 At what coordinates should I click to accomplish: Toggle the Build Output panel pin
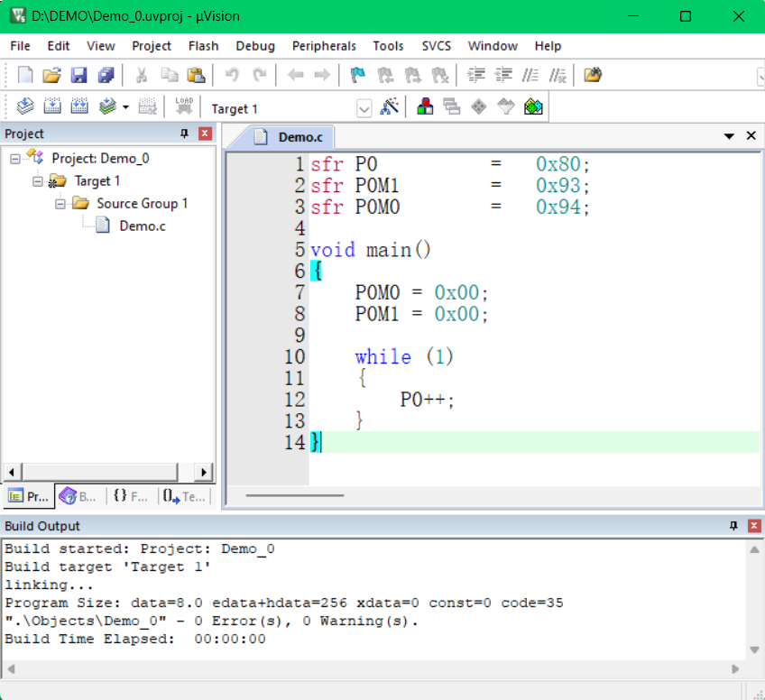(733, 525)
